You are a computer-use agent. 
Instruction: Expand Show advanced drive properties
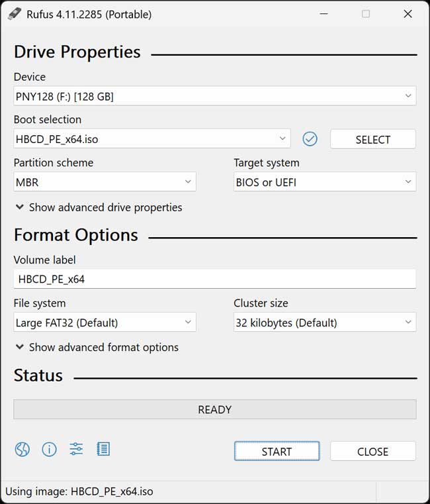(99, 207)
